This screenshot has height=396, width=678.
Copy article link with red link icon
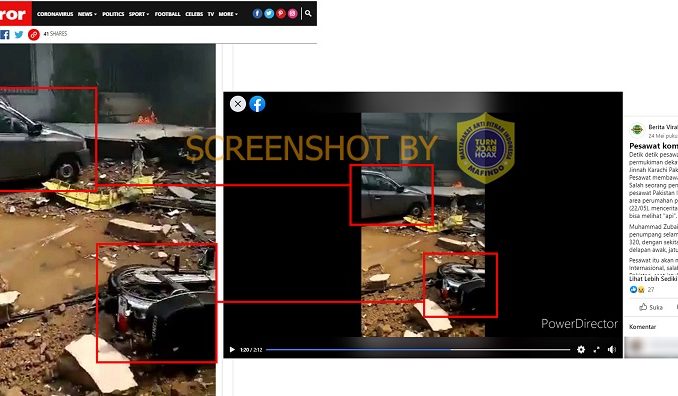tap(34, 34)
